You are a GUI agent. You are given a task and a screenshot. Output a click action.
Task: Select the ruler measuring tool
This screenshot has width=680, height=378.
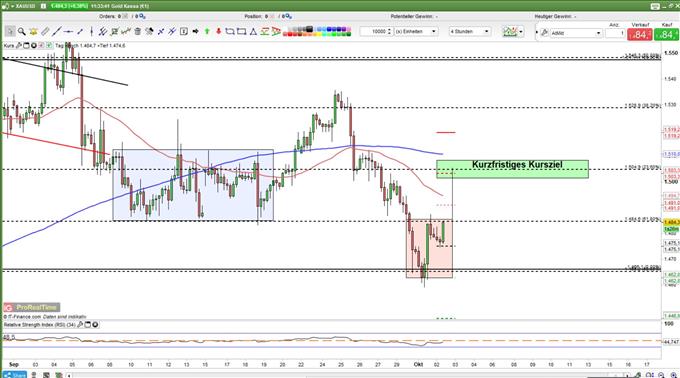[x=45, y=31]
